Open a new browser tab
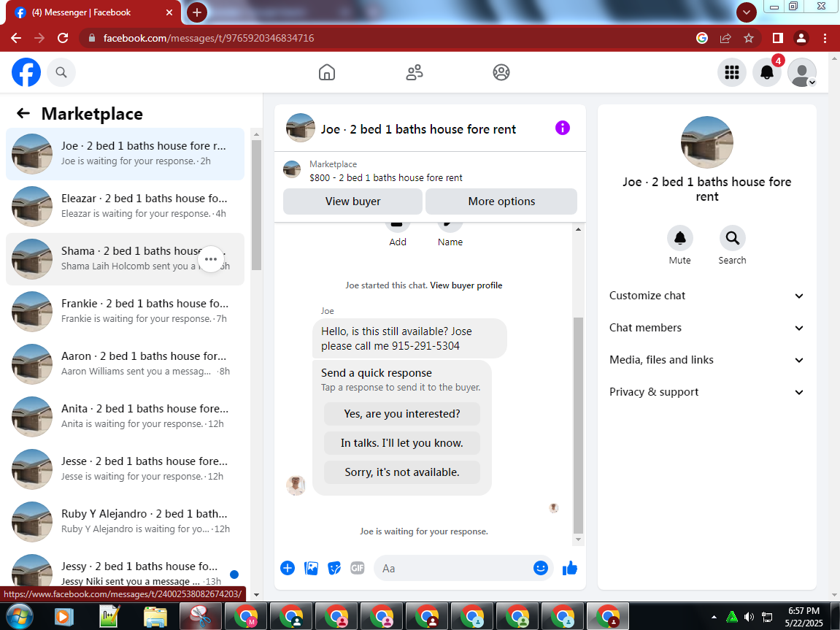Viewport: 840px width, 630px height. (x=196, y=12)
